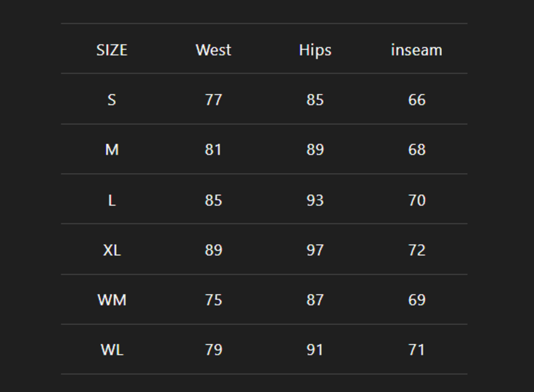
Task: Select inseam value 68 in M row
Action: click(x=417, y=150)
